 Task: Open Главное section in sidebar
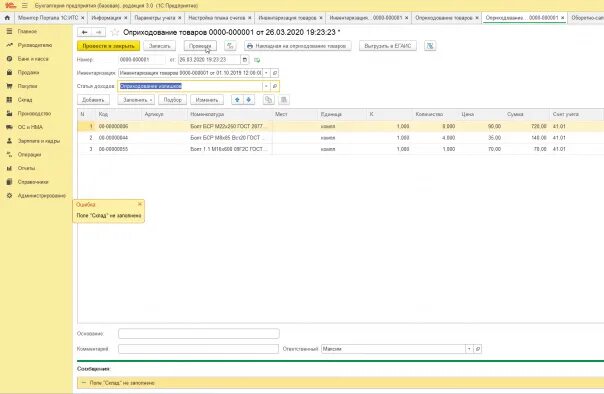click(27, 32)
